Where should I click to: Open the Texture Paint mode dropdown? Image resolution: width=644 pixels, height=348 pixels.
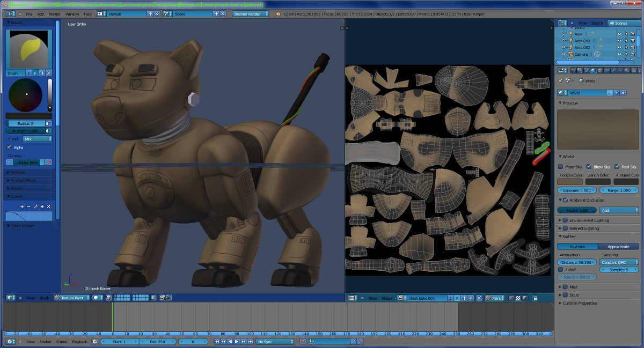(71, 298)
